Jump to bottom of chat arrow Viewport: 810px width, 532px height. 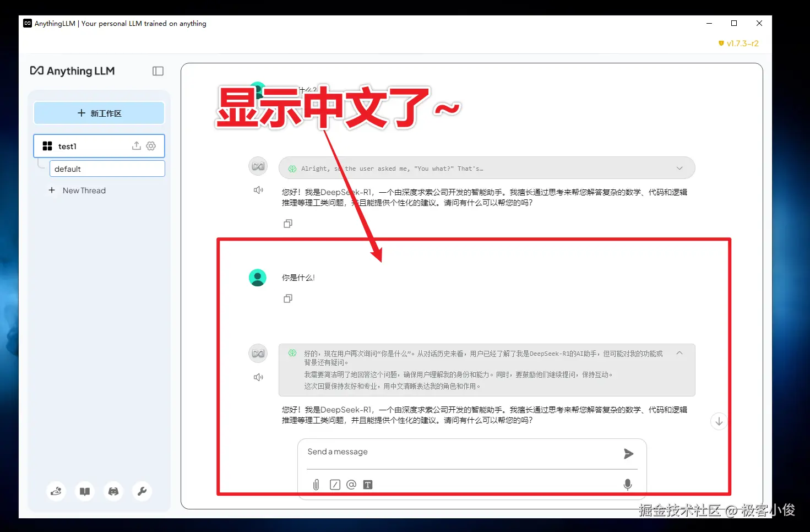[719, 421]
